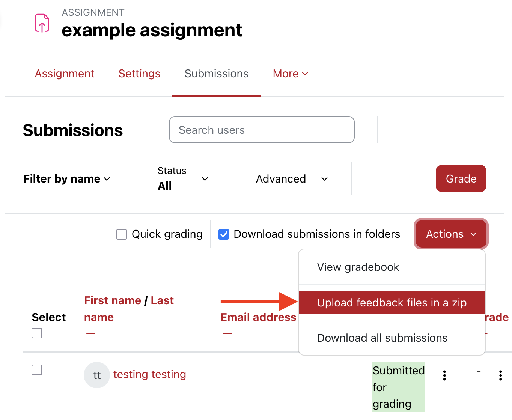Screen dimensions: 512x420
Task: Click the sort indicator under Last name
Action: [90, 333]
